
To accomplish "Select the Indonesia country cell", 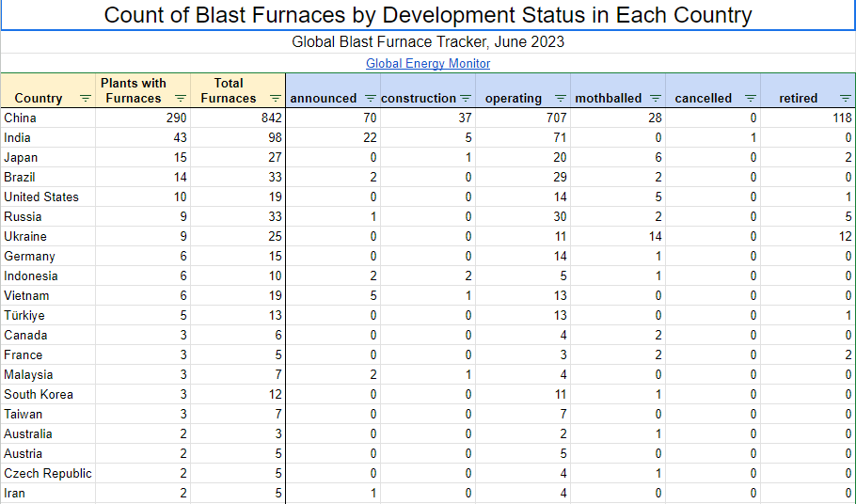I will pyautogui.click(x=48, y=276).
